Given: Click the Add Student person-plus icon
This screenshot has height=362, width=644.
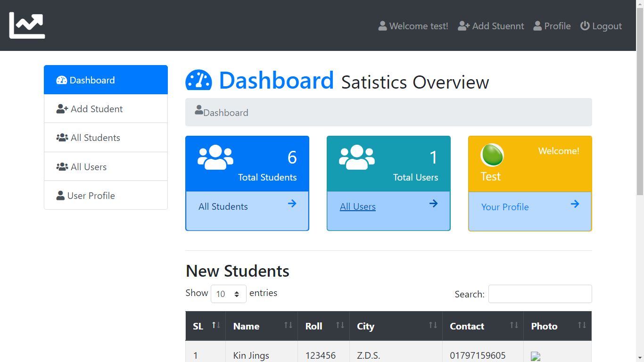Looking at the screenshot, I should (61, 108).
